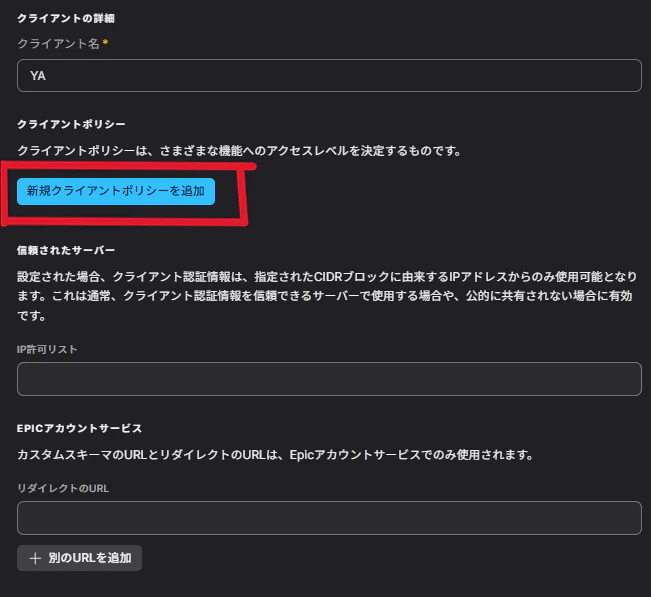651x597 pixels.
Task: Click the 信頼されたサーバー heading
Action: (x=66, y=250)
